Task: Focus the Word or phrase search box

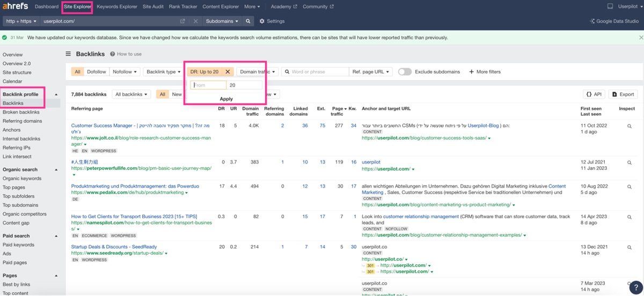Action: 315,71
